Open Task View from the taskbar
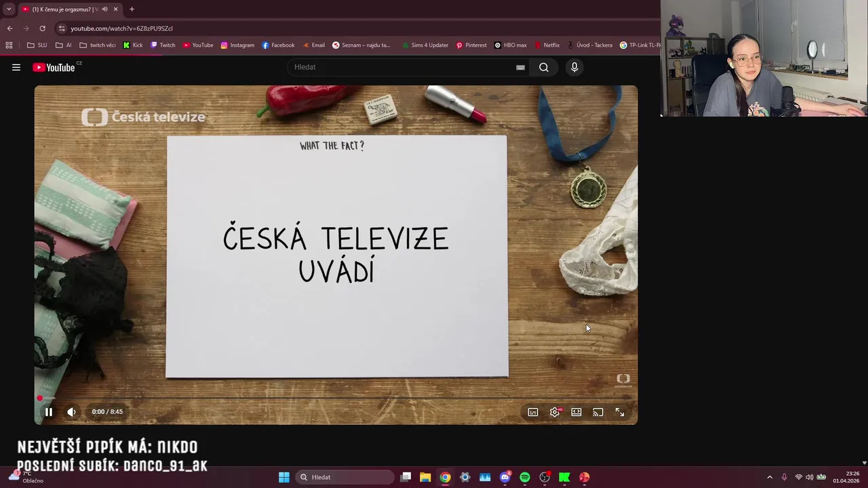The image size is (868, 488). coord(406,477)
